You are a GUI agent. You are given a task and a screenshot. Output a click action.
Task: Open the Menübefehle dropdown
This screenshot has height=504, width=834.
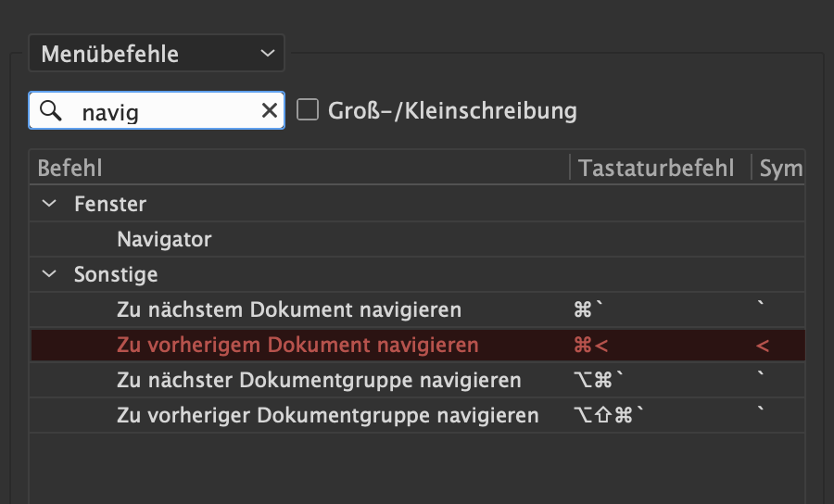[x=156, y=54]
